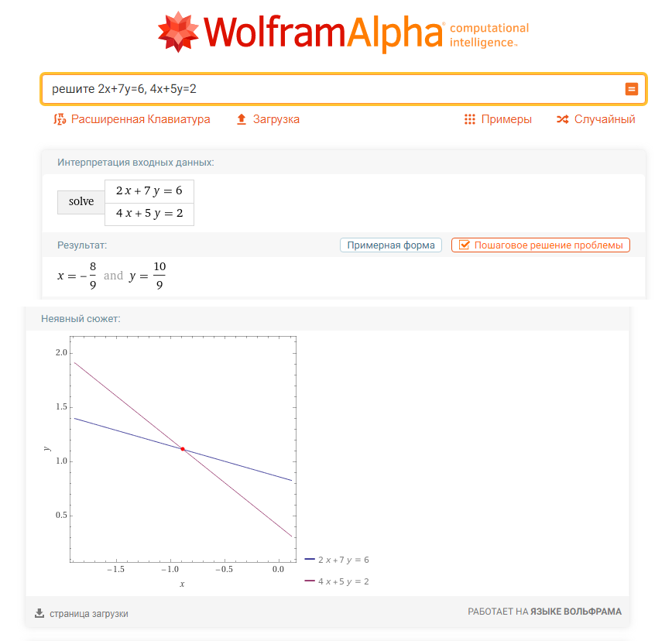This screenshot has height=641, width=672.
Task: Click the страница загрузки link
Action: (x=89, y=613)
